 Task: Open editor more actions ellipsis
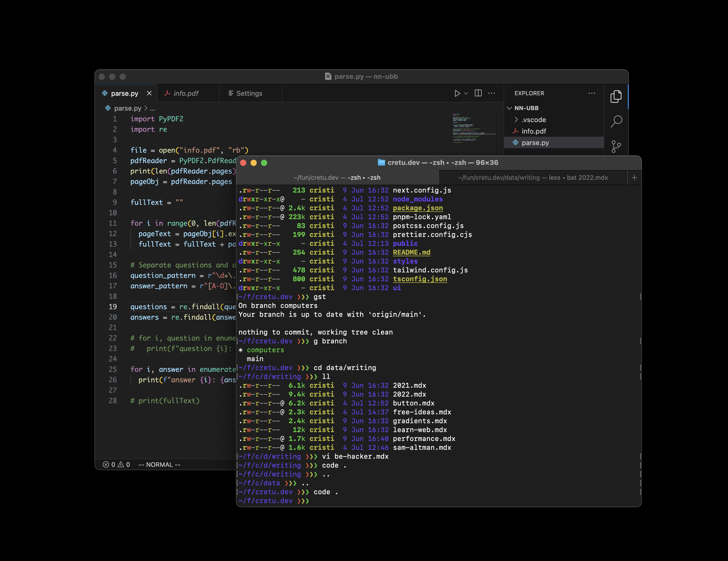point(491,93)
